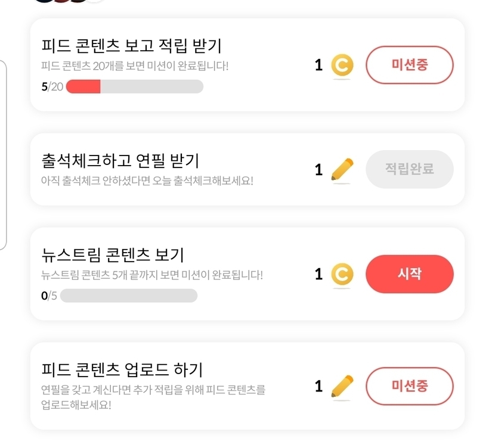Click the gold coin icon for feed content mission
This screenshot has width=495, height=448.
tap(342, 66)
